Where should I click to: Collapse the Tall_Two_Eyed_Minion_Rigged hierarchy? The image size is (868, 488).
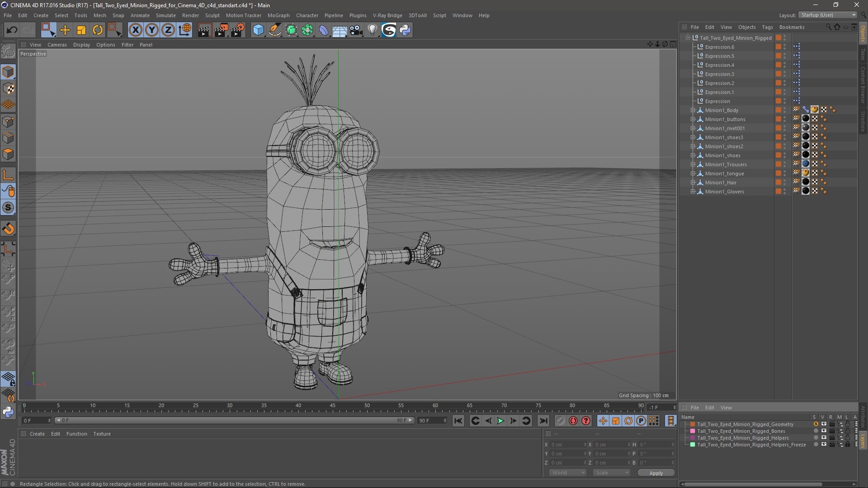[x=688, y=38]
